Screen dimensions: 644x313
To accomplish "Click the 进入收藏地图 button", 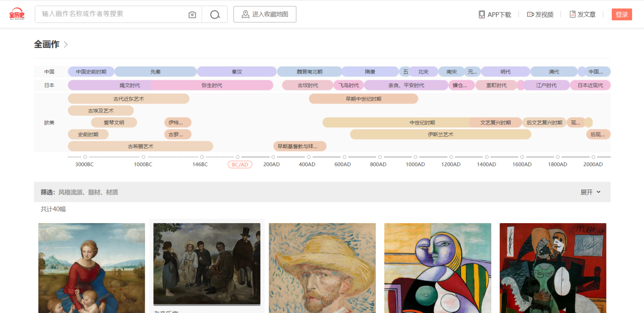I will (265, 14).
